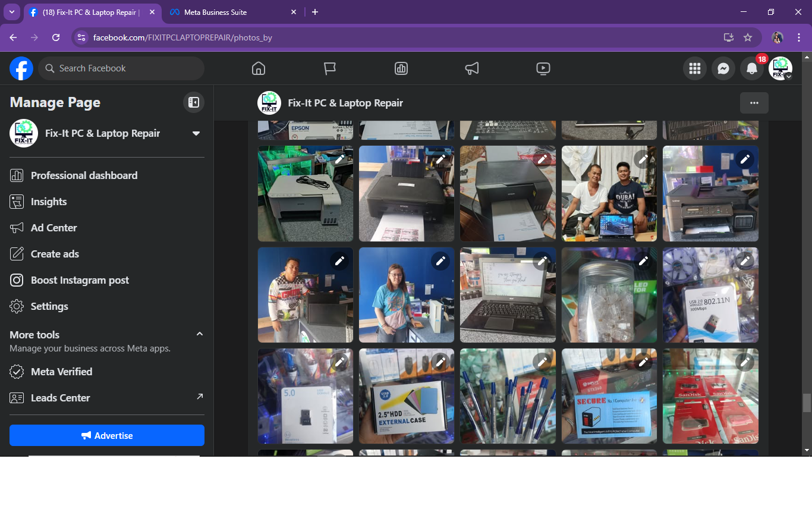The width and height of the screenshot is (812, 515).
Task: Focus the Search Facebook field
Action: pyautogui.click(x=121, y=68)
